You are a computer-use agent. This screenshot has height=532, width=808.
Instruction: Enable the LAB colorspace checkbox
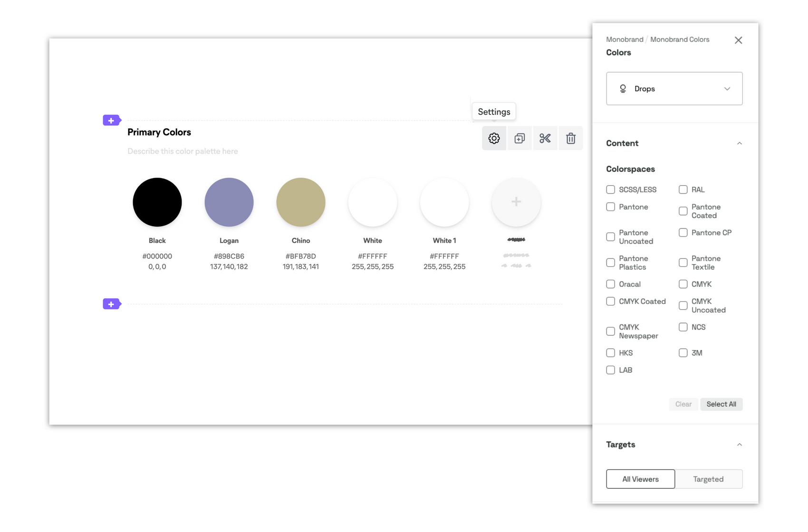tap(611, 370)
